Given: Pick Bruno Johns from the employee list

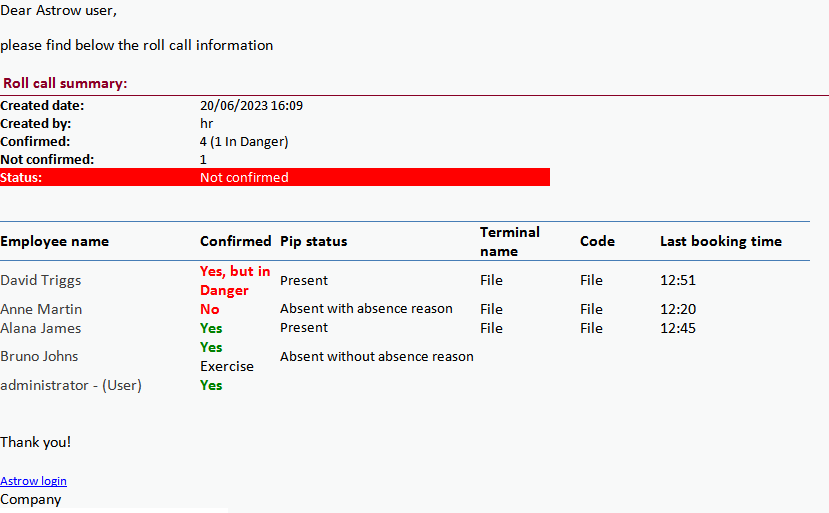Looking at the screenshot, I should coord(39,356).
